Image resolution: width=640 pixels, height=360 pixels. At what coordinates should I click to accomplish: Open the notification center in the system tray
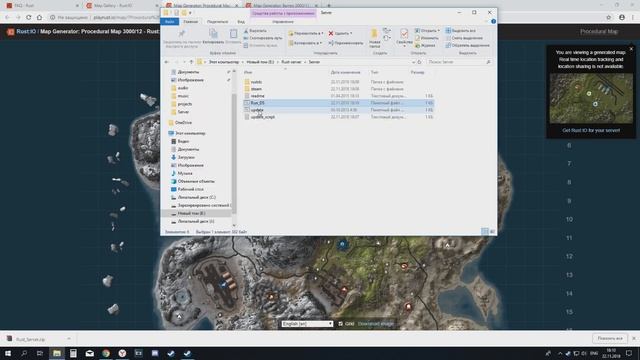point(629,353)
